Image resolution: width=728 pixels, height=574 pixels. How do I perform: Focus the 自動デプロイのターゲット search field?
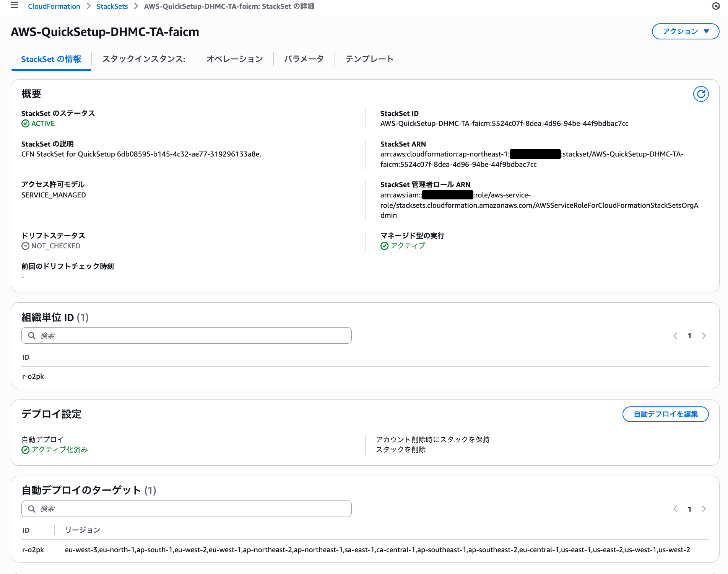pos(187,509)
